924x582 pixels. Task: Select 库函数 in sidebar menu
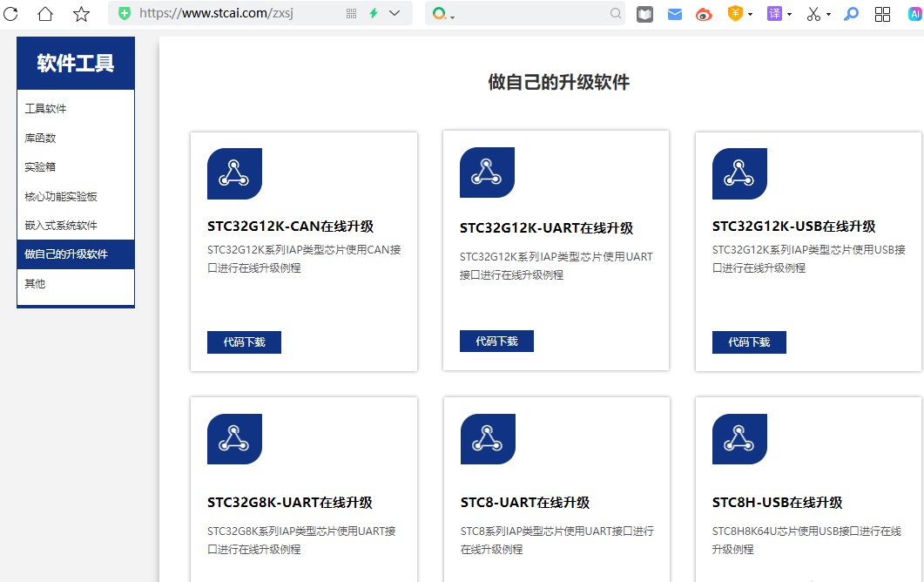point(76,138)
